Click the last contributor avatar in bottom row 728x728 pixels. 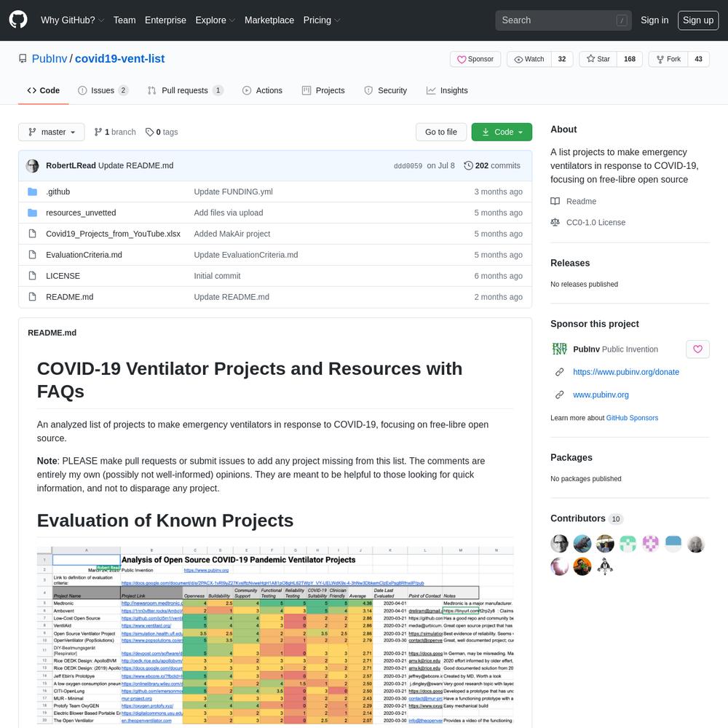coord(605,566)
